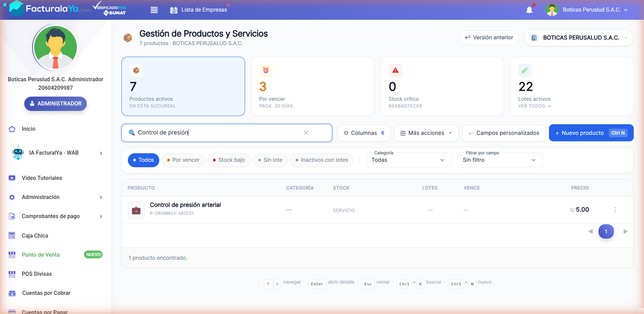Click the Cuentas por Cobrar money icon
The image size is (644, 314).
(x=12, y=293)
